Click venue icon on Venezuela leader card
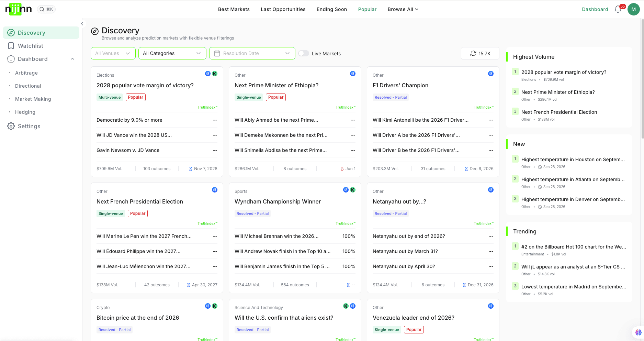The width and height of the screenshot is (644, 341). click(x=491, y=306)
